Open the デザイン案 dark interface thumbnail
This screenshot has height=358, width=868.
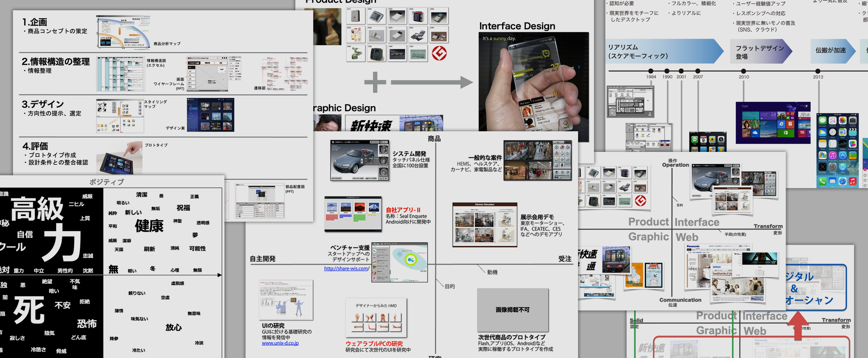point(210,115)
